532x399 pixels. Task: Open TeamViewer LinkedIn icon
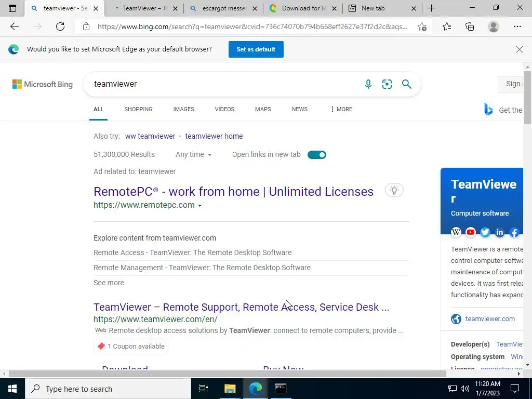(499, 232)
